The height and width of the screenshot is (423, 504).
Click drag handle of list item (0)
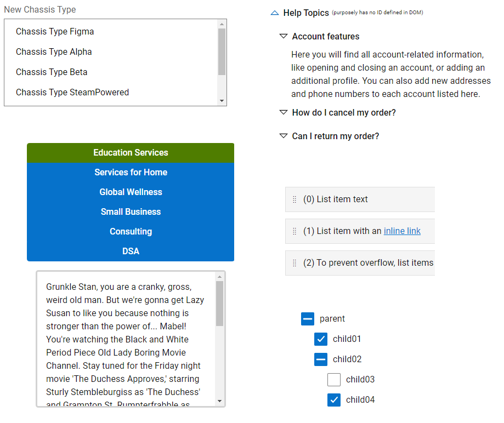coord(295,199)
